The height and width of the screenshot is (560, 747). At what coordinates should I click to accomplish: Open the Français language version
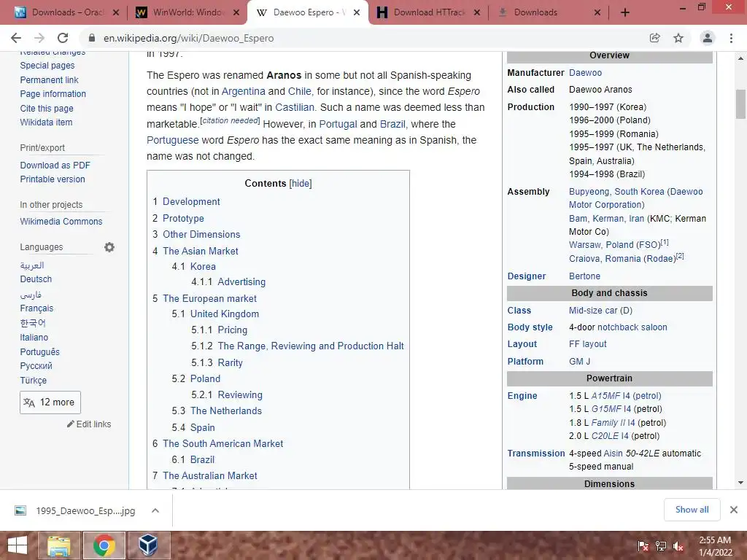[36, 308]
